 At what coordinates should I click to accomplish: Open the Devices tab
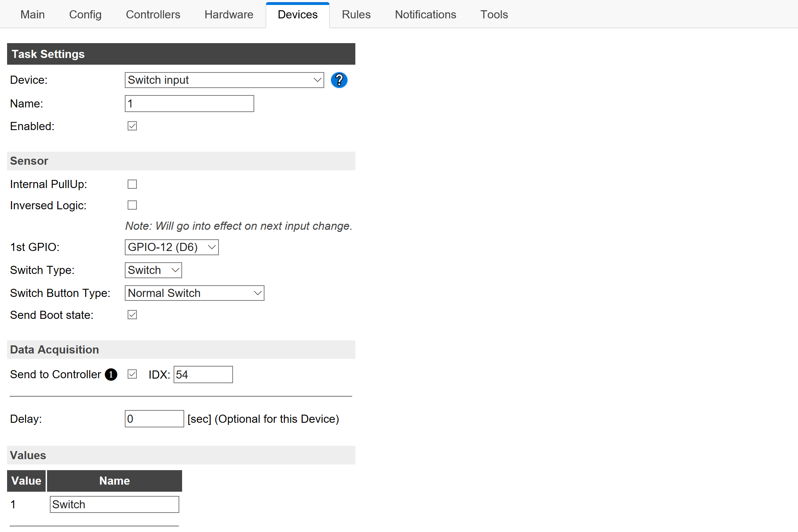[x=297, y=15]
